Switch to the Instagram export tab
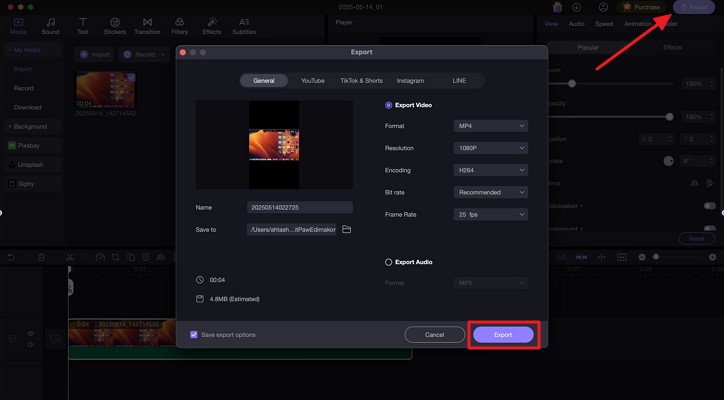This screenshot has height=400, width=724. 410,80
